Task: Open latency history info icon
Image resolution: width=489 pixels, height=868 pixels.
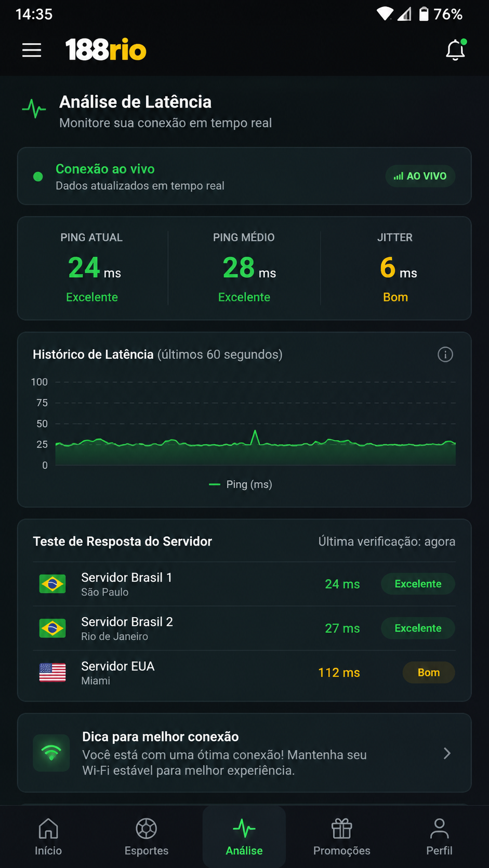Action: click(445, 355)
